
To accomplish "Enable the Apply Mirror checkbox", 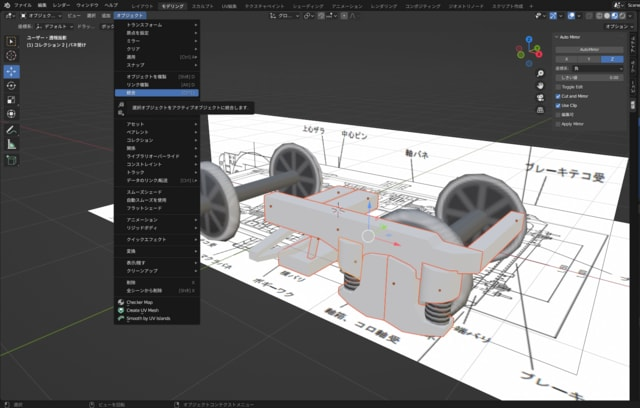I will pos(558,124).
